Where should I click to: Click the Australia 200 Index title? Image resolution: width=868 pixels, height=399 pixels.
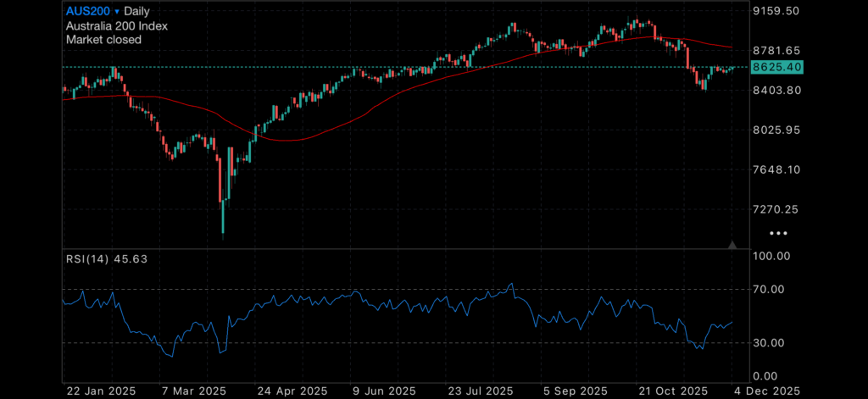point(117,26)
